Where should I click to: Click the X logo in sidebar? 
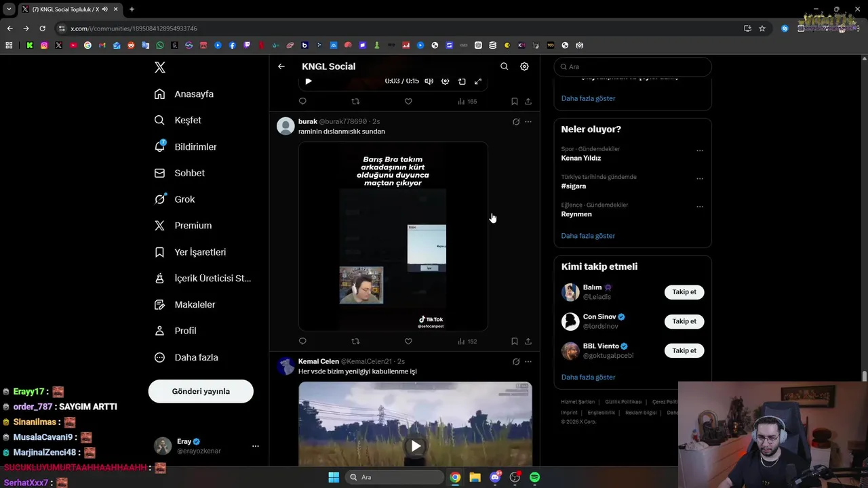pyautogui.click(x=160, y=67)
